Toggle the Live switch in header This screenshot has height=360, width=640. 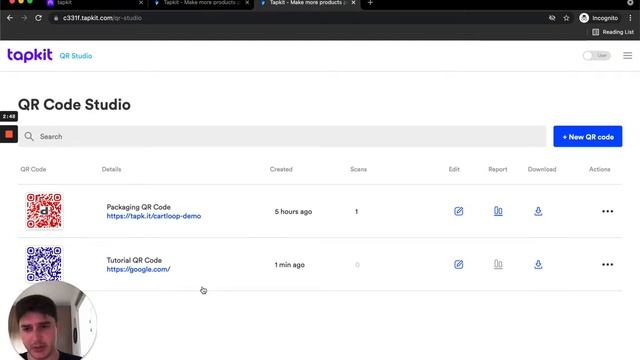point(596,56)
